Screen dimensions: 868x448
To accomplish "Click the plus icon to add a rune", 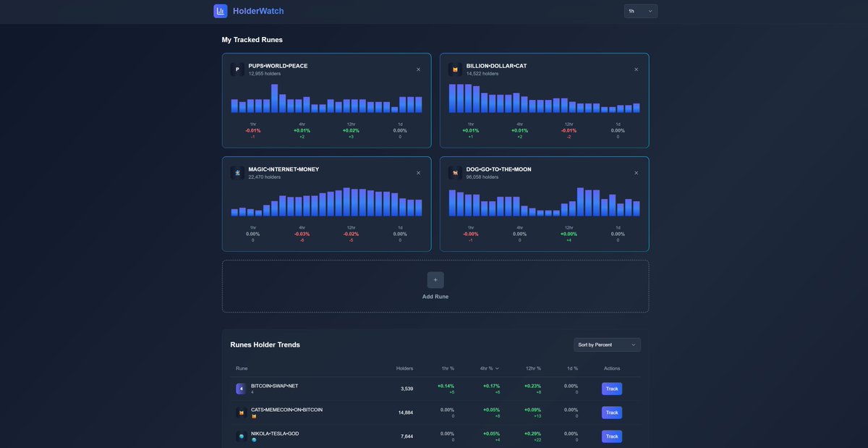I will click(435, 280).
